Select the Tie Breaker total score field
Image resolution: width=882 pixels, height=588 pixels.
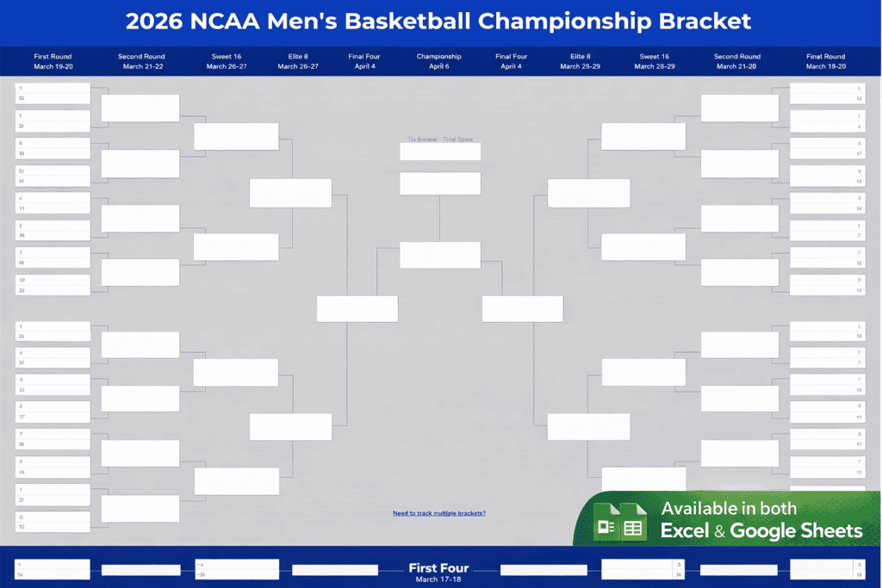pyautogui.click(x=439, y=152)
